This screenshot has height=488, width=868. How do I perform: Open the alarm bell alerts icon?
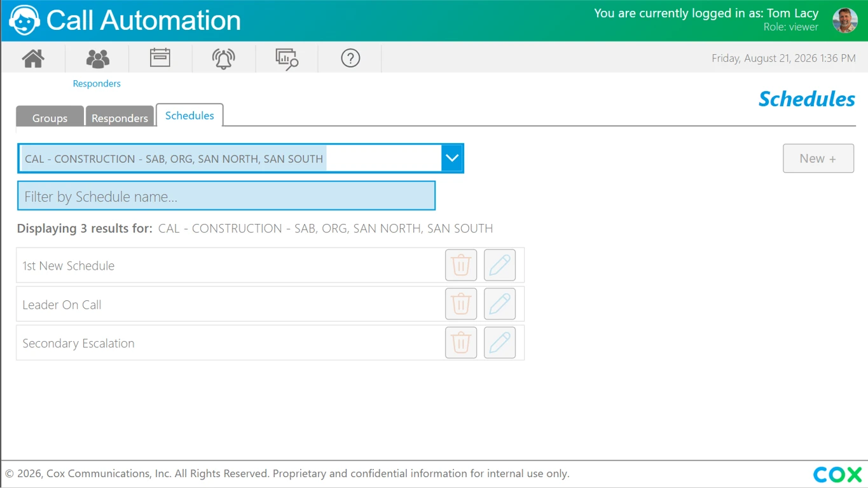pos(223,59)
